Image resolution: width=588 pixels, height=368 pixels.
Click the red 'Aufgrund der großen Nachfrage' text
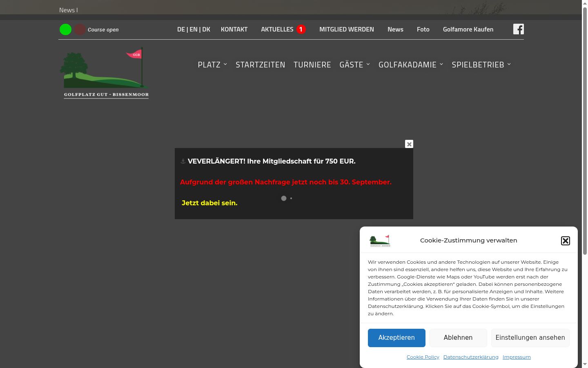coord(286,182)
